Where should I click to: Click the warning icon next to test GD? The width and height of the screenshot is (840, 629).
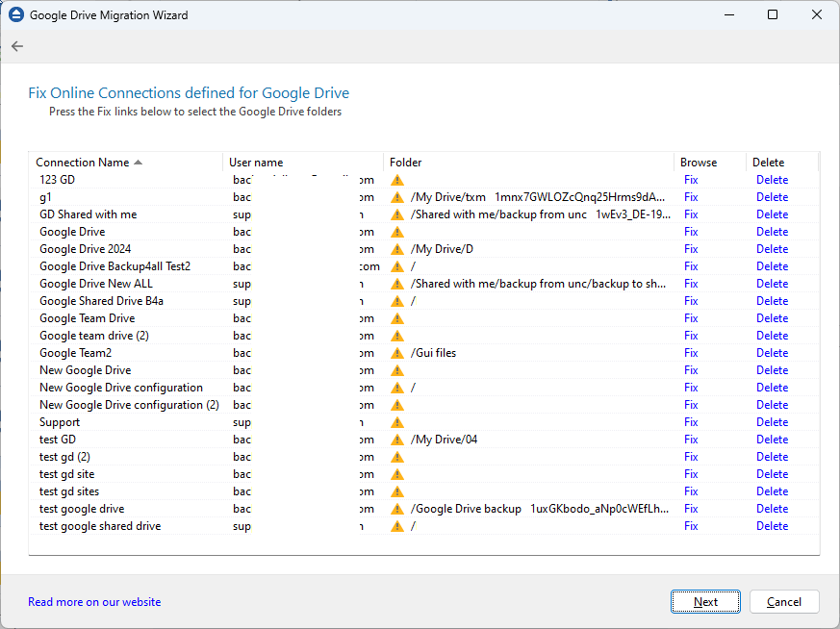coord(397,439)
